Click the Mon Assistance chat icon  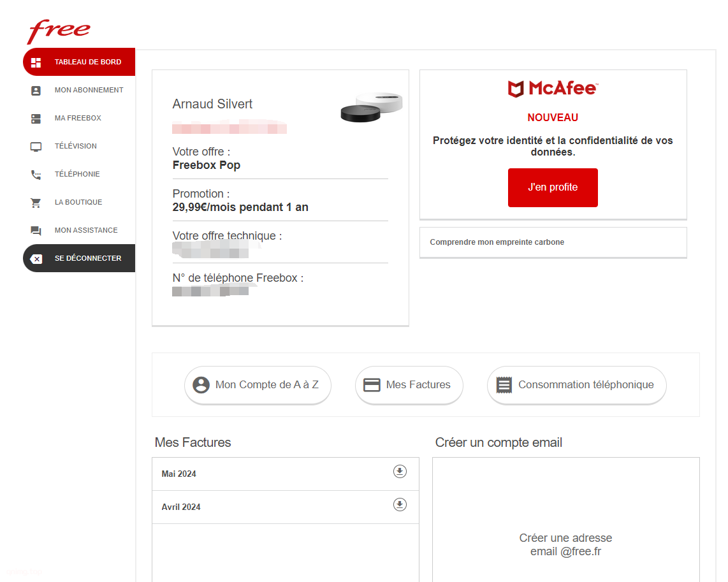point(36,231)
